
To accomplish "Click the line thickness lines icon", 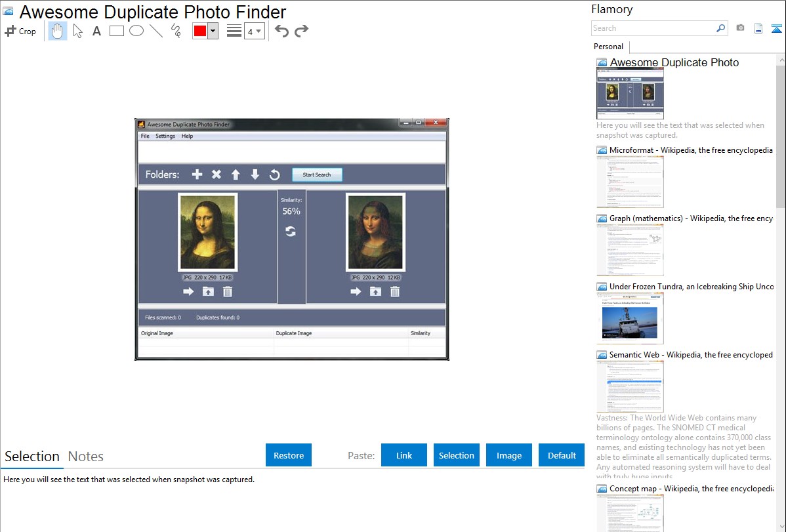I will pos(234,31).
